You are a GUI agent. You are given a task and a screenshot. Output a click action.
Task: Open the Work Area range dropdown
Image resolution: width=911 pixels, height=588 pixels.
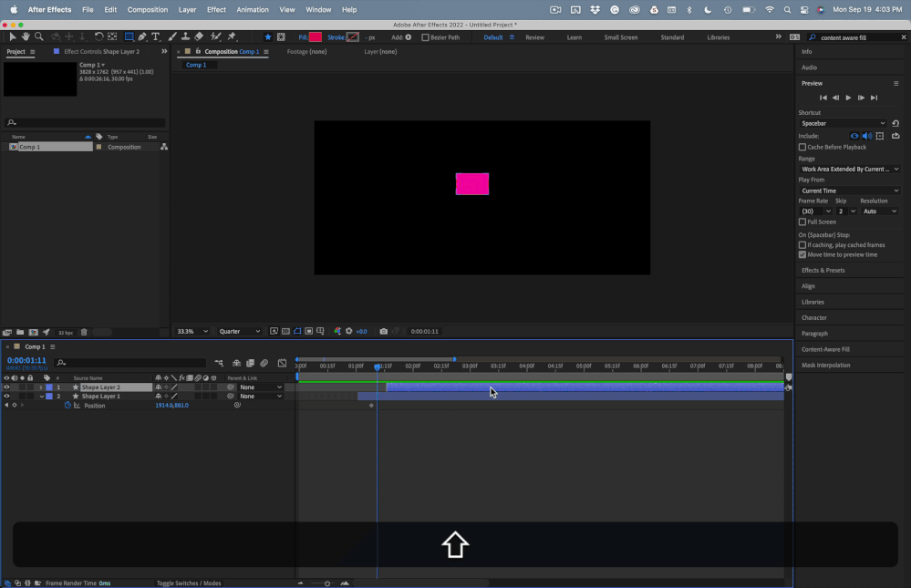coord(849,169)
